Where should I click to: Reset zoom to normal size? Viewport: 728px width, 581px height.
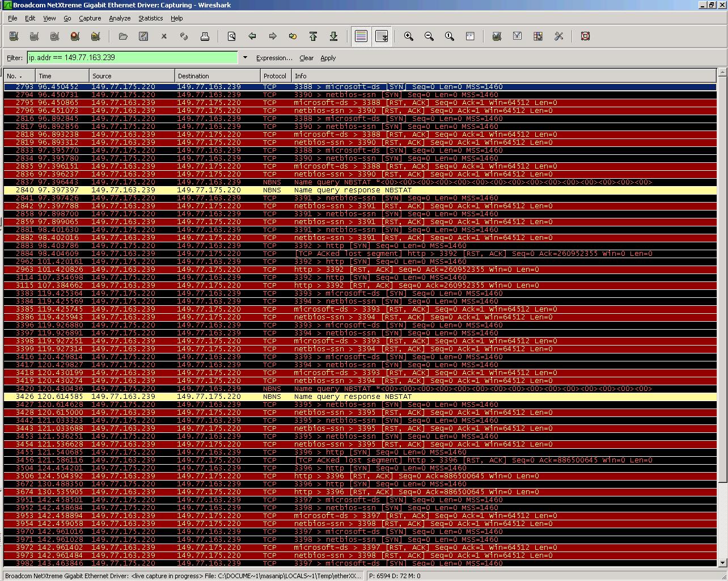(x=450, y=36)
